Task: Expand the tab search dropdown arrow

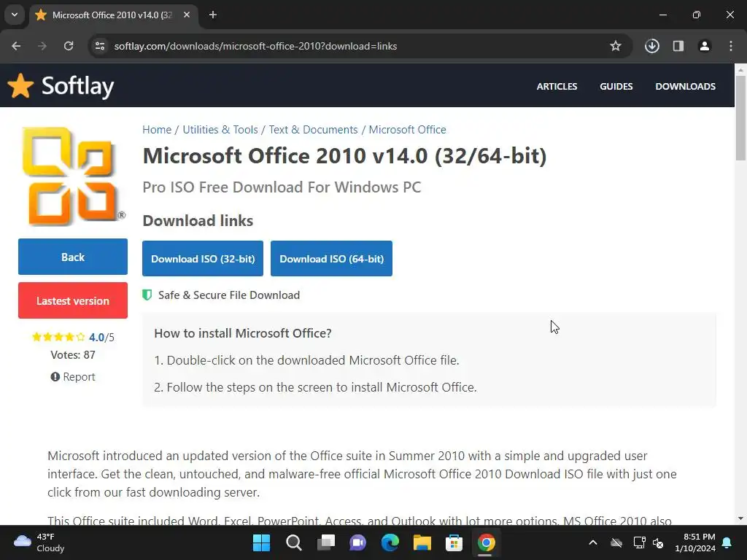Action: point(15,15)
